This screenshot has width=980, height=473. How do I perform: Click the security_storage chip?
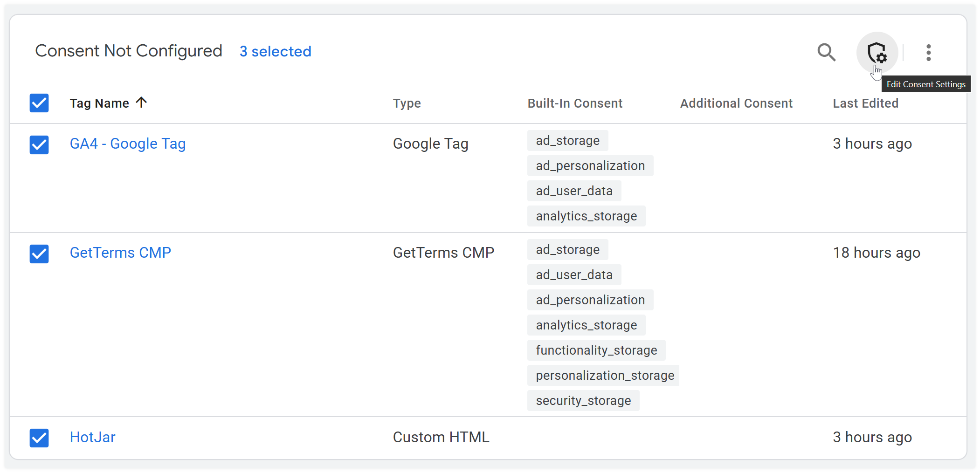coord(583,400)
